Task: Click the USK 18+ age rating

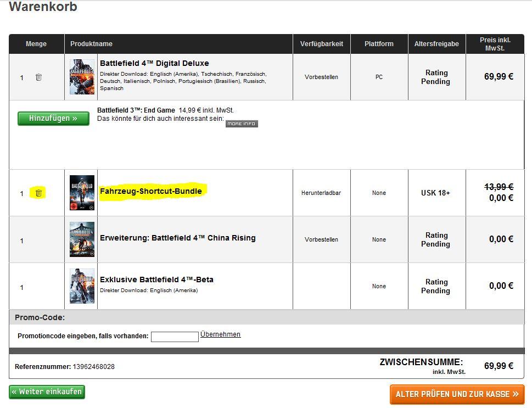Action: click(435, 193)
